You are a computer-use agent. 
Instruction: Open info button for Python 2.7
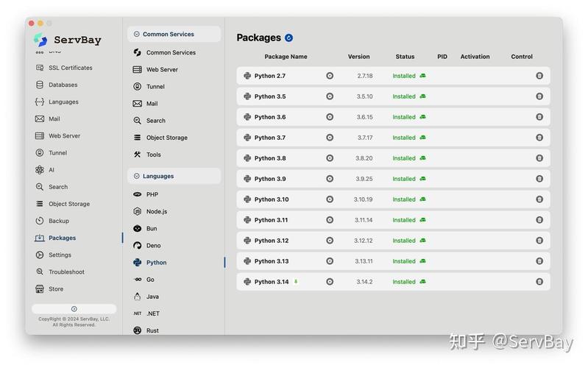click(330, 76)
